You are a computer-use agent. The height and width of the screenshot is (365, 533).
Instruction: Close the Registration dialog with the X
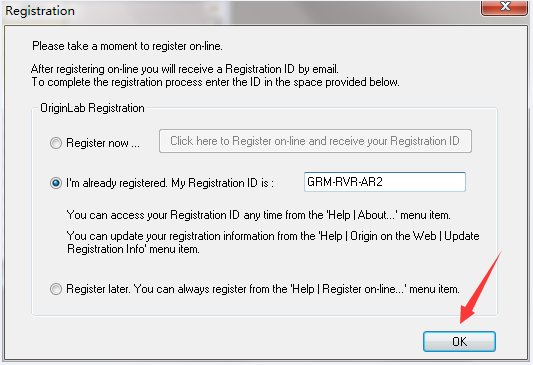(x=504, y=7)
